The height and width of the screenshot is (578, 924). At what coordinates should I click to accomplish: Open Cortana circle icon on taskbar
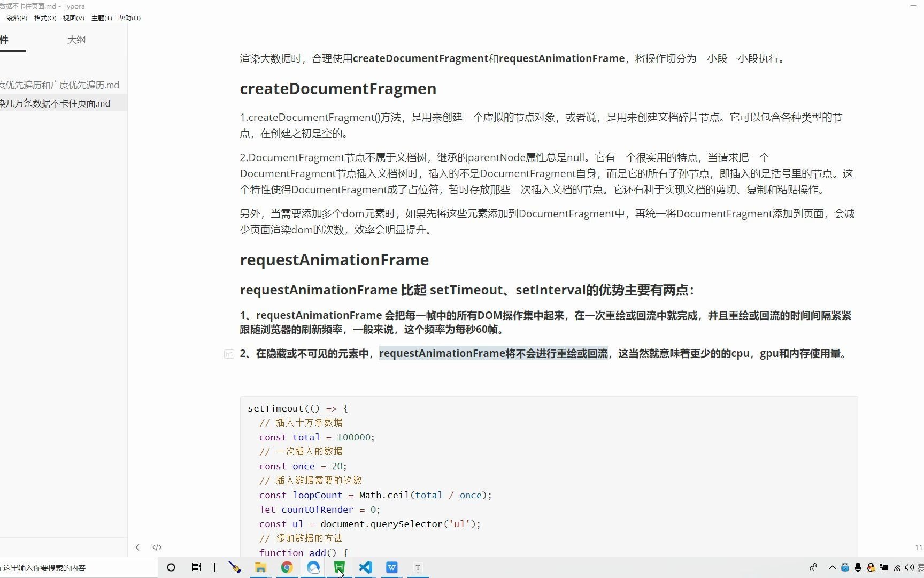click(x=171, y=567)
